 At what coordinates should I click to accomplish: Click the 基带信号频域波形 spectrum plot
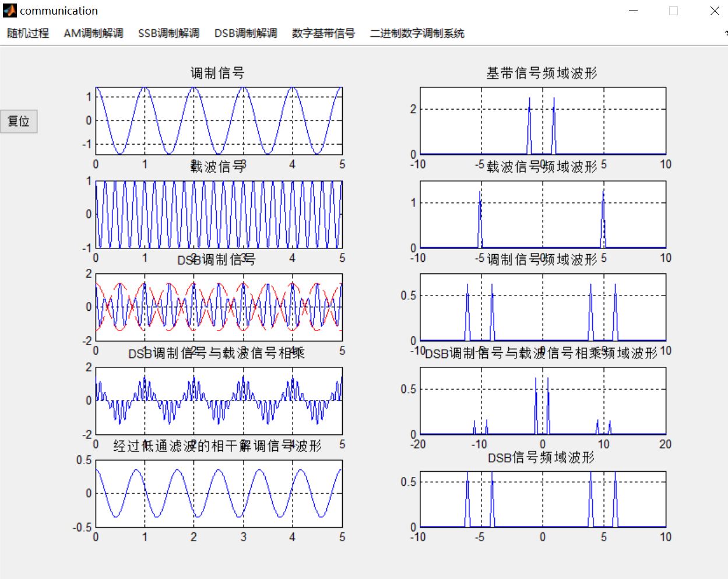(x=543, y=121)
